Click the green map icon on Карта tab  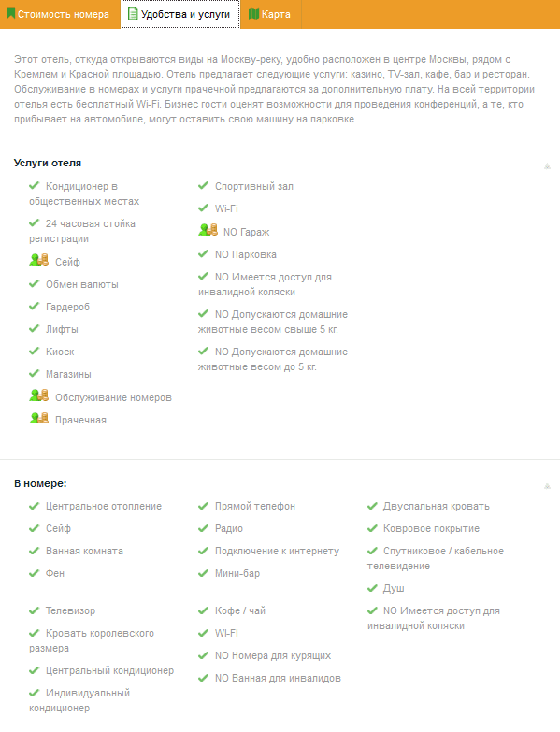(253, 14)
